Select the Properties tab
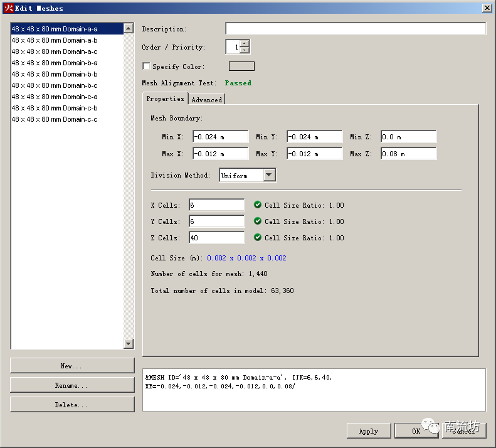The height and width of the screenshot is (448, 496). 165,99
